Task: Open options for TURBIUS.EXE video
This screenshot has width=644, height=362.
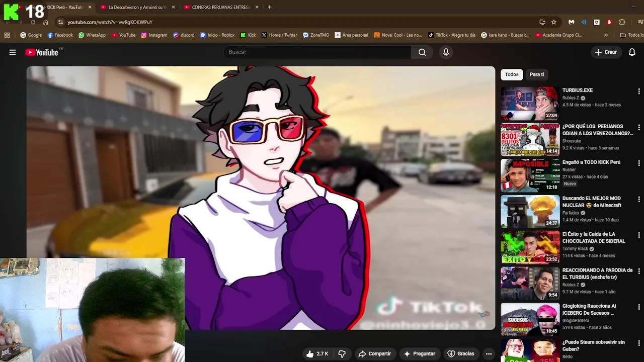Action: point(638,92)
